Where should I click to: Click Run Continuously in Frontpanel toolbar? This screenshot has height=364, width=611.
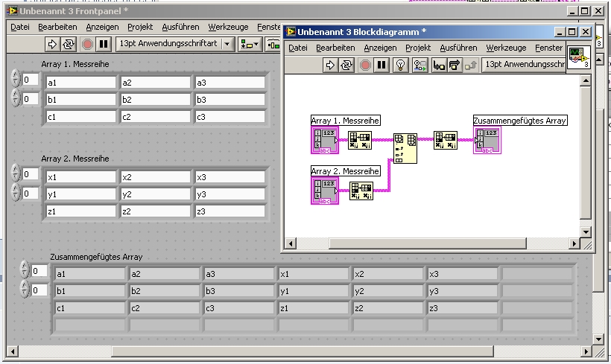tap(69, 45)
